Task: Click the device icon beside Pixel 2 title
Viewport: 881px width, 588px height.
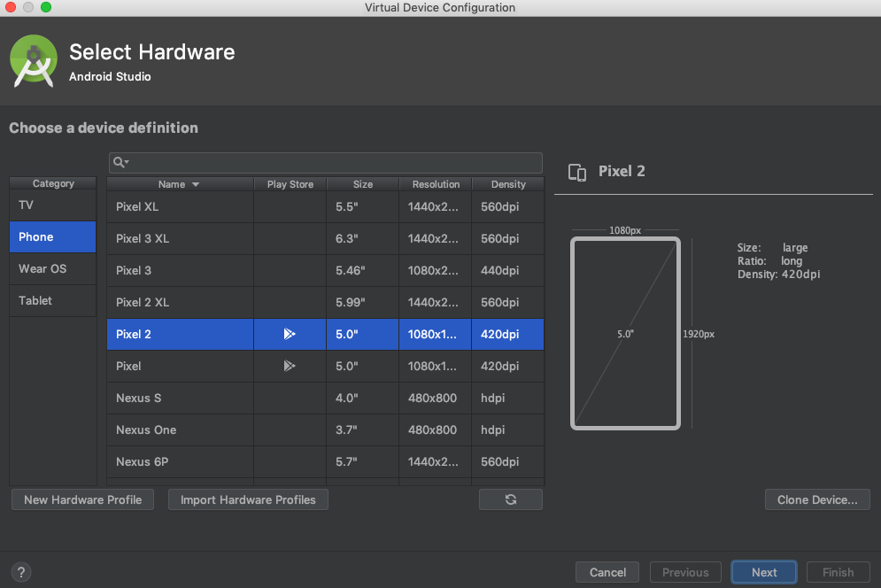Action: coord(577,172)
